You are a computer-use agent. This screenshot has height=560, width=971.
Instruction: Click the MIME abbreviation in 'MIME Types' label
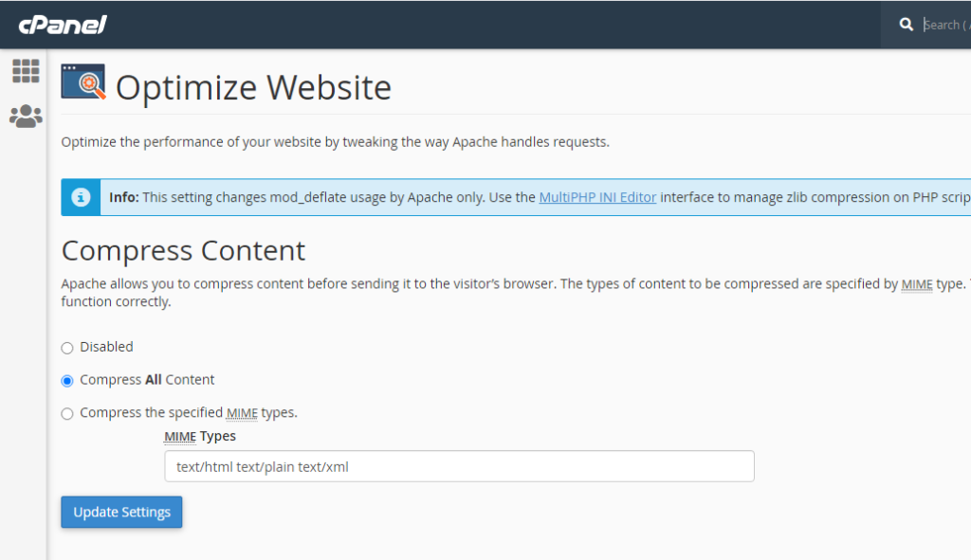(x=180, y=437)
